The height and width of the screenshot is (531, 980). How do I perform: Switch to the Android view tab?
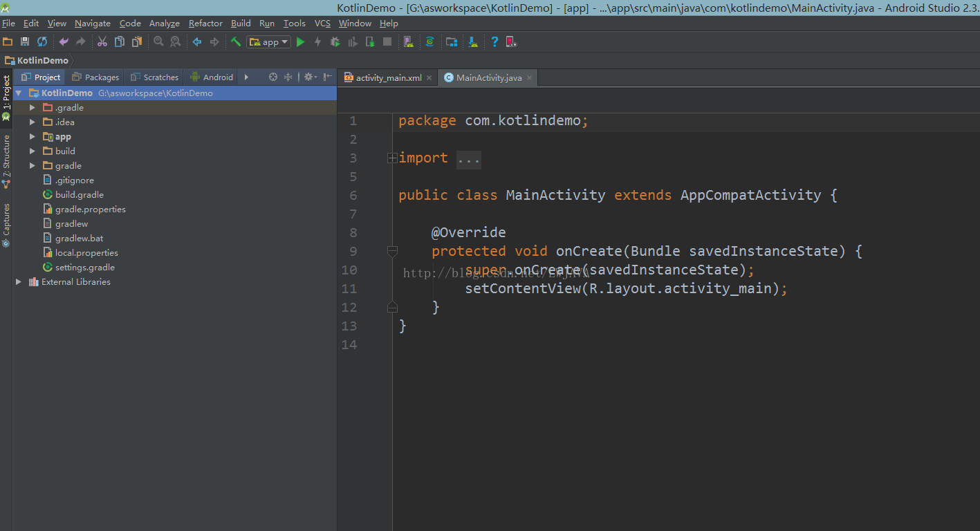(212, 77)
